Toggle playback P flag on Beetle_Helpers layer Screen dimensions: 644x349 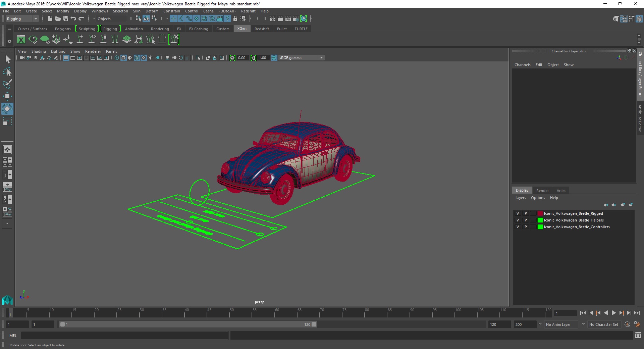pos(526,220)
